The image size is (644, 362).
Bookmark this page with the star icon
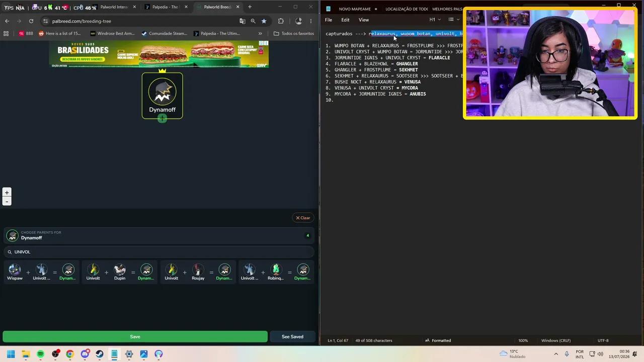[264, 21]
